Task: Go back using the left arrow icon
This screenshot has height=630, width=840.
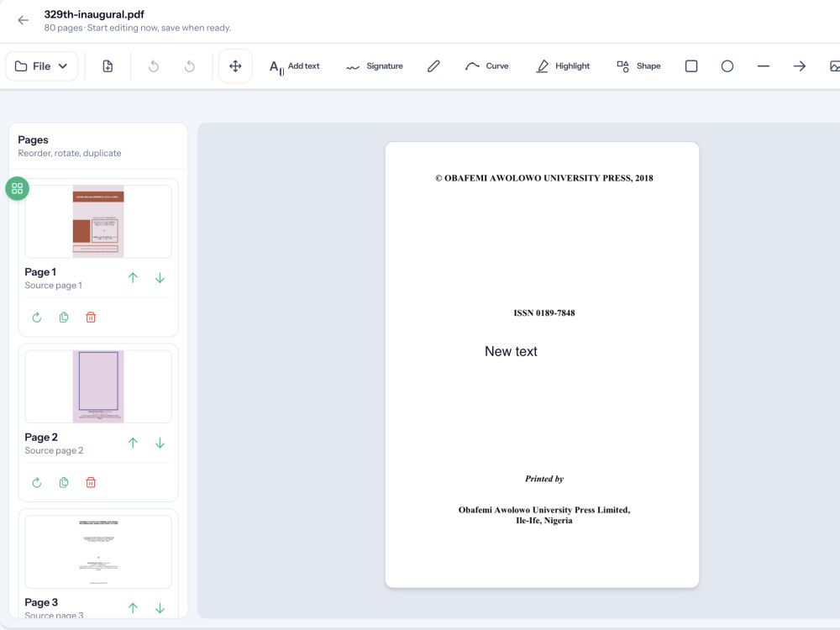Action: tap(23, 20)
